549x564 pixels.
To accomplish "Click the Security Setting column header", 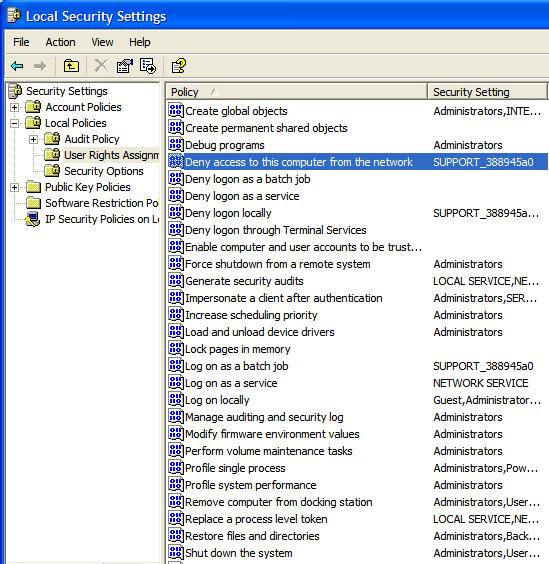I will [x=487, y=92].
